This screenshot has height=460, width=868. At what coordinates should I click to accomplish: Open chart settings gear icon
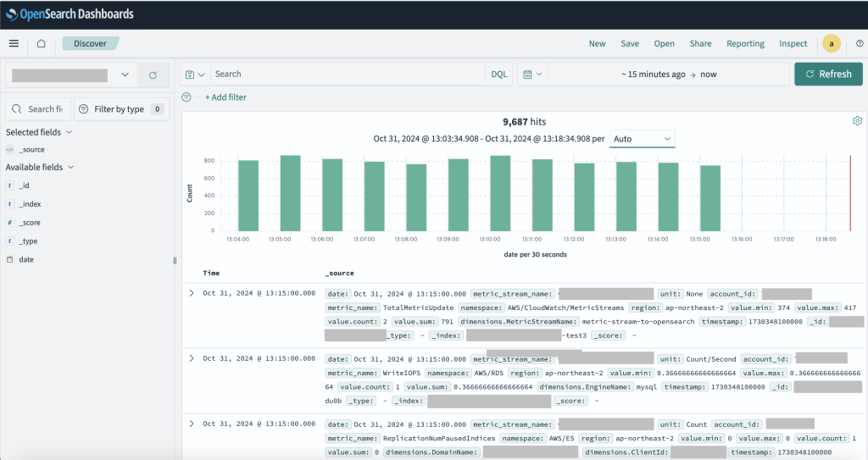857,120
